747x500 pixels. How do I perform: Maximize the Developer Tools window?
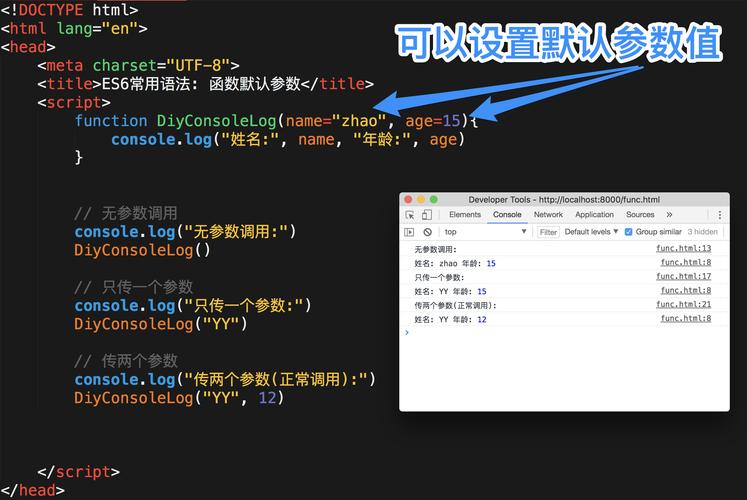click(434, 200)
